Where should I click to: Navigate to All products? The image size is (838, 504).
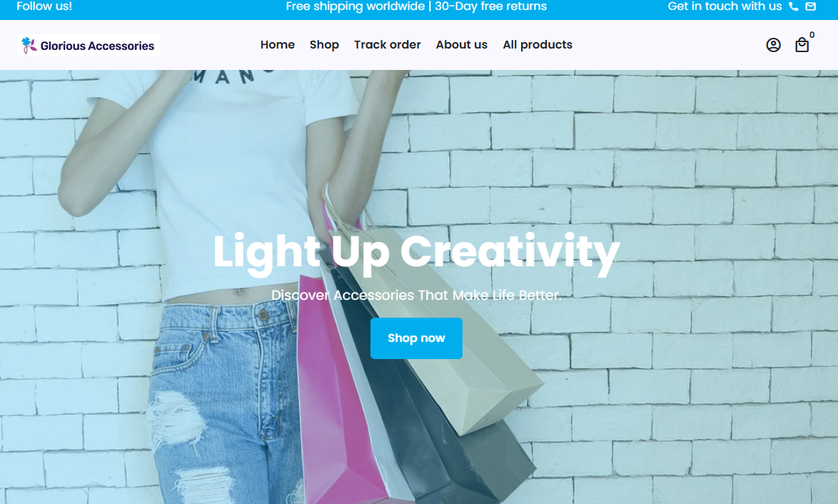pos(537,45)
